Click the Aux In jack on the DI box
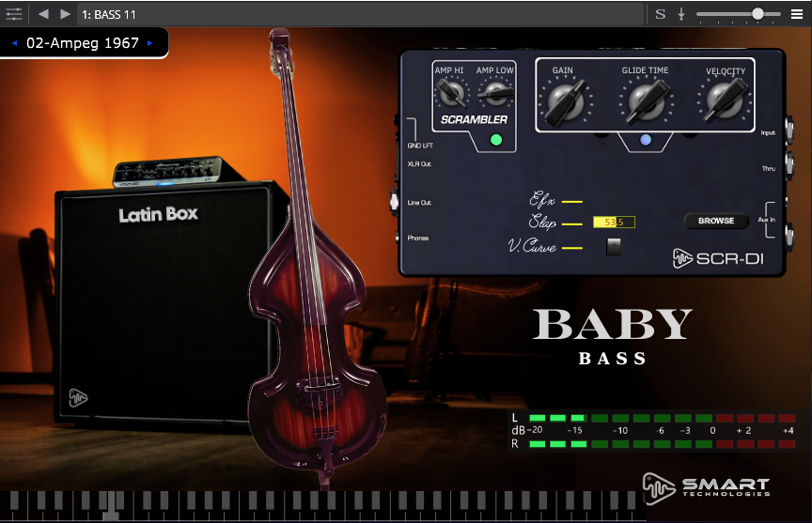Image resolution: width=812 pixels, height=523 pixels. [x=789, y=236]
